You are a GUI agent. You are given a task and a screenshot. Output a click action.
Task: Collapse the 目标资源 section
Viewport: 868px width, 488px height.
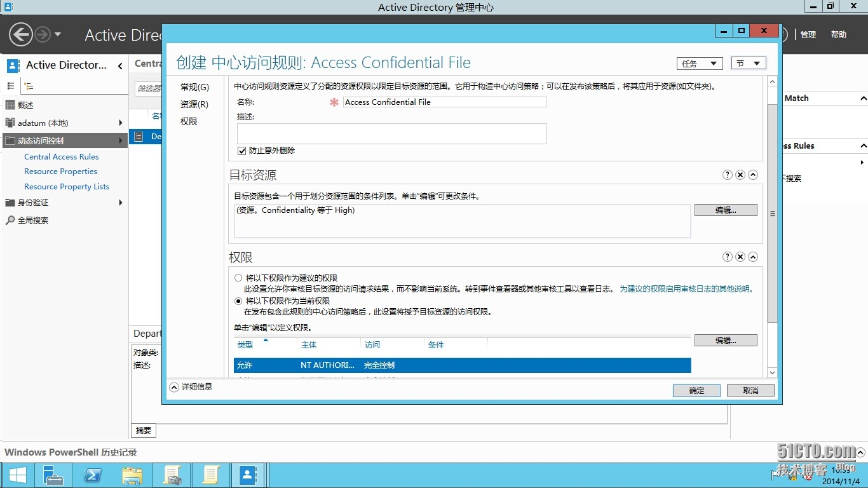pyautogui.click(x=753, y=175)
